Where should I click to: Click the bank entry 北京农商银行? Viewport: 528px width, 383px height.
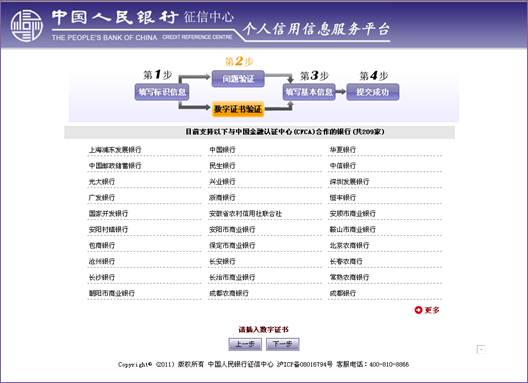click(x=349, y=245)
